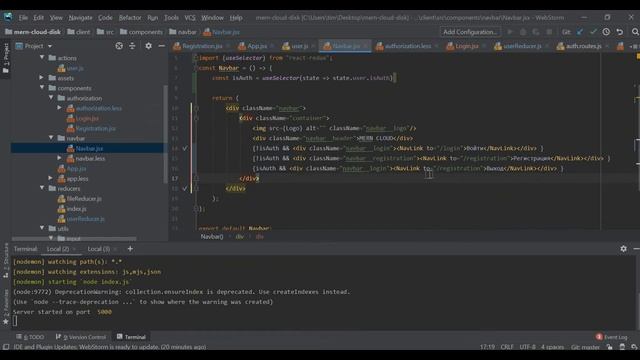Viewport: 640px width, 360px height.
Task: Click the run with coverage icon
Action: coord(536,32)
